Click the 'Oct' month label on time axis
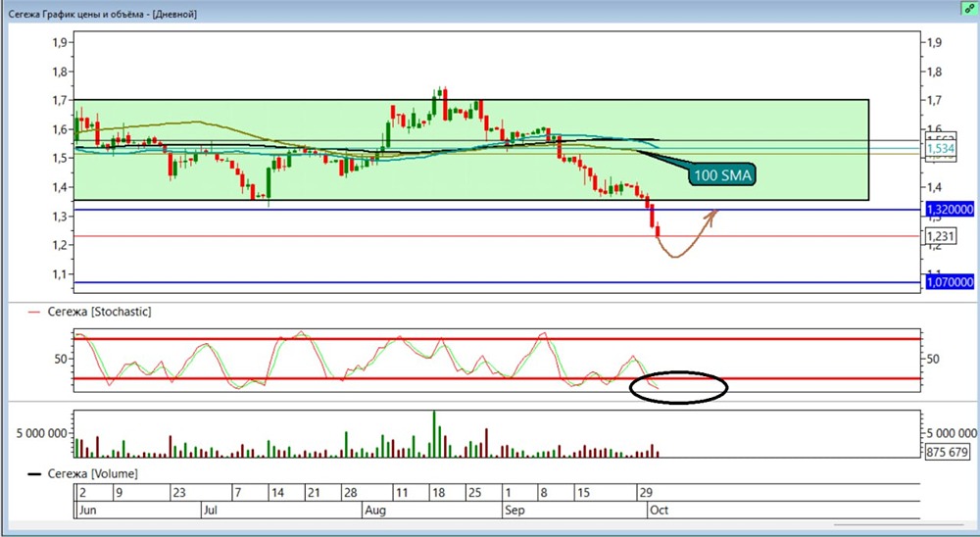The width and height of the screenshot is (980, 537). (660, 511)
